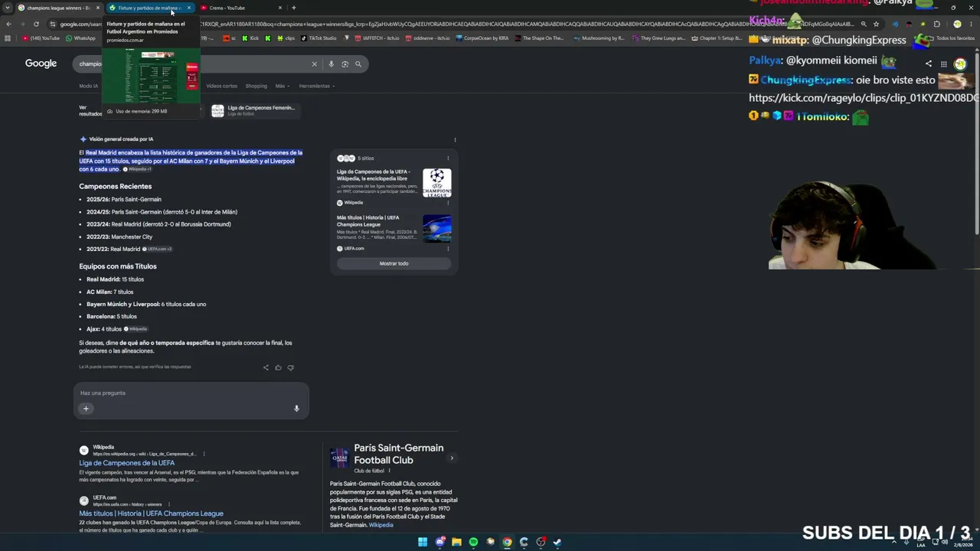Expand the Herramientas tools dropdown
The image size is (980, 551).
(x=316, y=86)
